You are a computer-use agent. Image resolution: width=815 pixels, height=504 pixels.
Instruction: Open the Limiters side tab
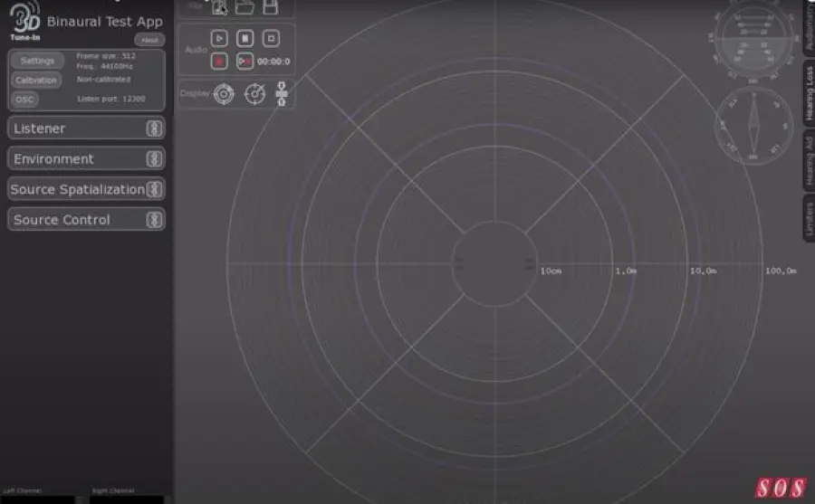[x=809, y=218]
